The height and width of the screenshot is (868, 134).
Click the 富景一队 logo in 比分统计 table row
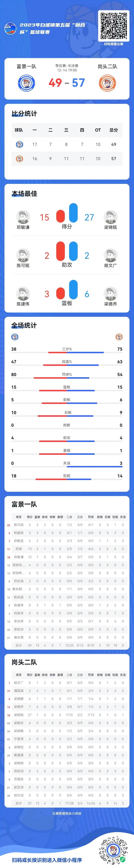pos(19,145)
